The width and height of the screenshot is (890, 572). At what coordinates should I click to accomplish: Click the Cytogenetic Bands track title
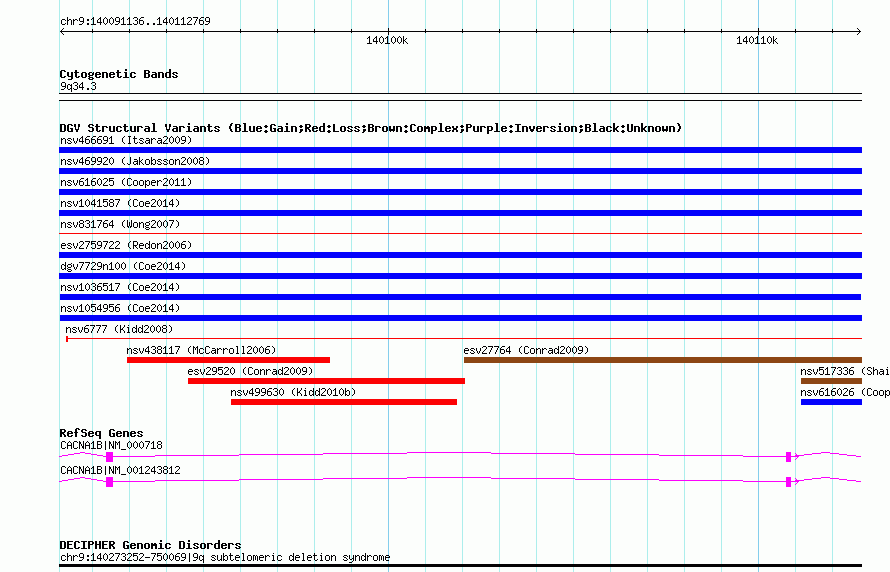(x=119, y=74)
